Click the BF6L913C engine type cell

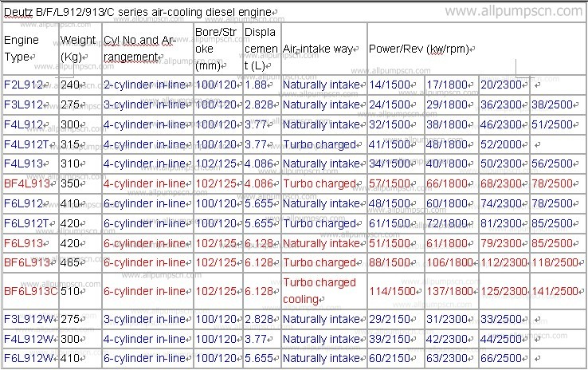pos(30,291)
